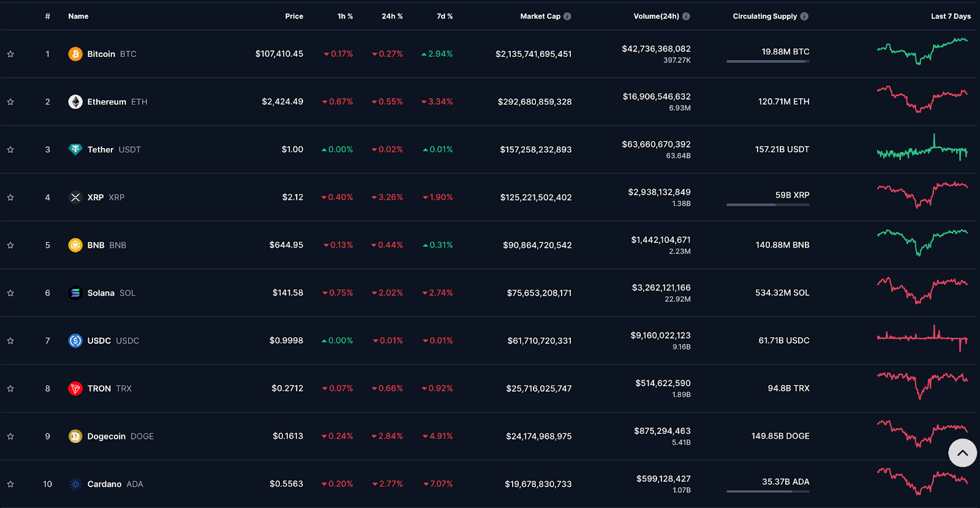
Task: Open Tether 7-day sparkline chart
Action: click(x=922, y=148)
